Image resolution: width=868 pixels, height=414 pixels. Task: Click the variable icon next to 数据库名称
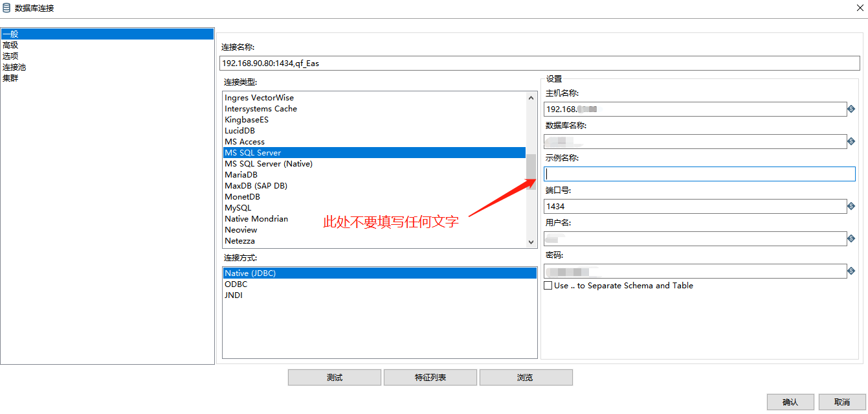coord(851,141)
